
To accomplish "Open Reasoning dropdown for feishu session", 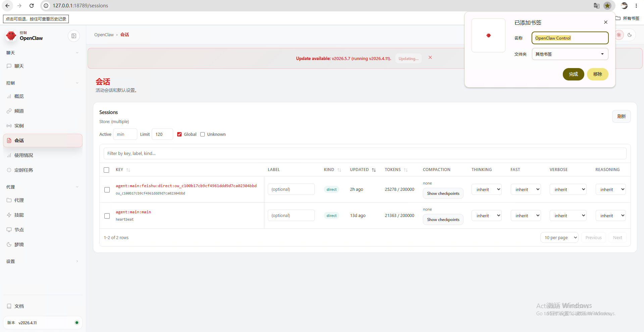I will 611,189.
